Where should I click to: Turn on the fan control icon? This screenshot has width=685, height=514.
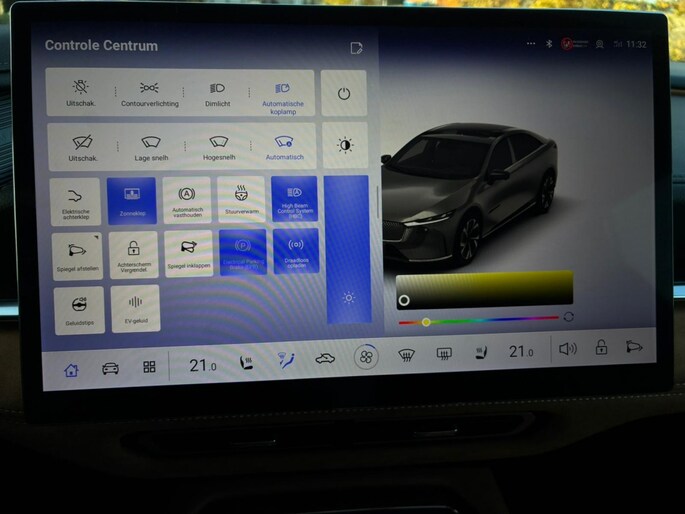(366, 357)
